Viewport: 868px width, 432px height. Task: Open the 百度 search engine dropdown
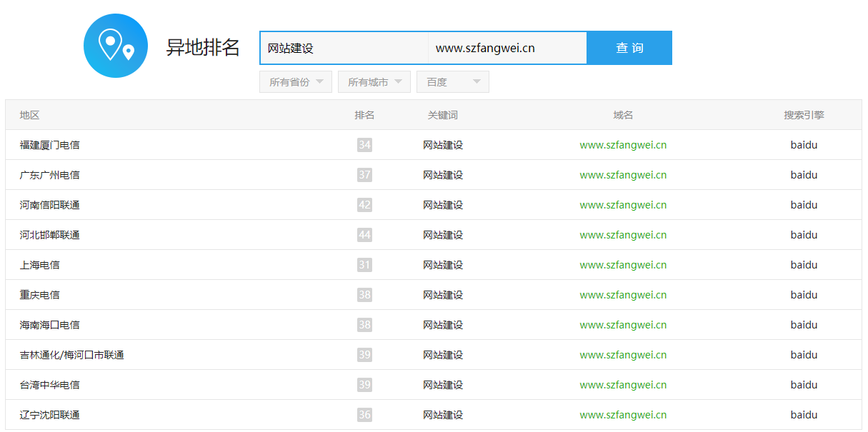453,82
